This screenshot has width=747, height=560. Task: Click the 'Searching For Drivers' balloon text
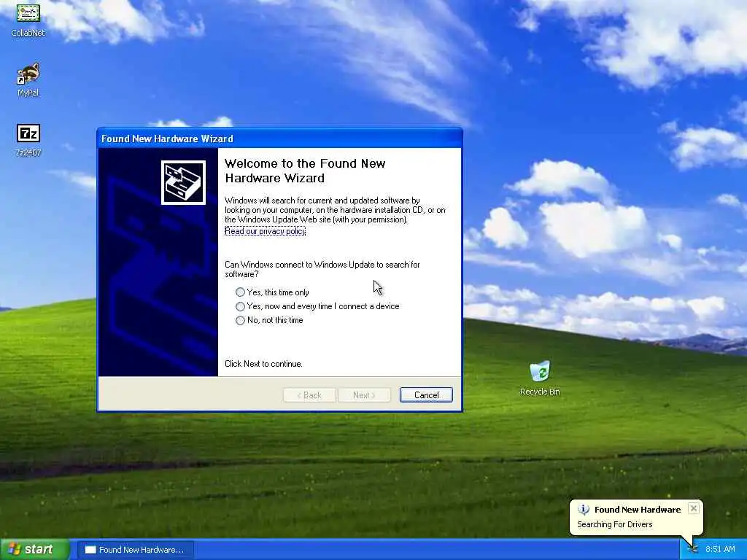[x=614, y=524]
